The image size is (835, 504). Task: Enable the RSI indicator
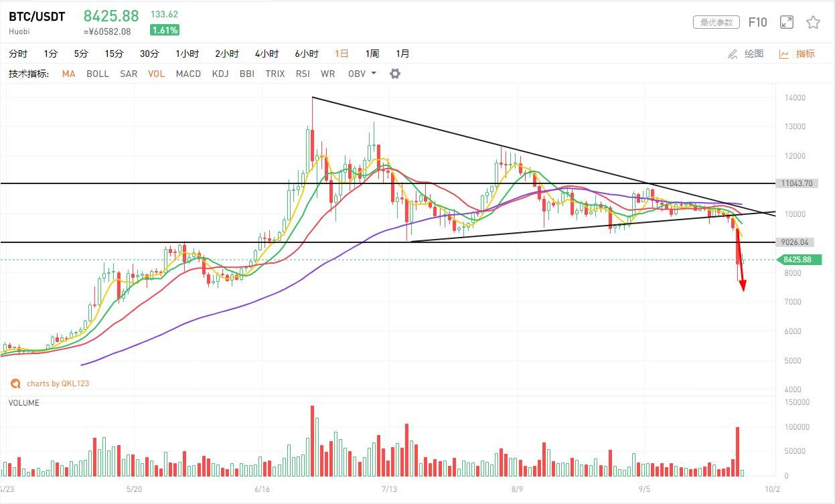pyautogui.click(x=303, y=74)
